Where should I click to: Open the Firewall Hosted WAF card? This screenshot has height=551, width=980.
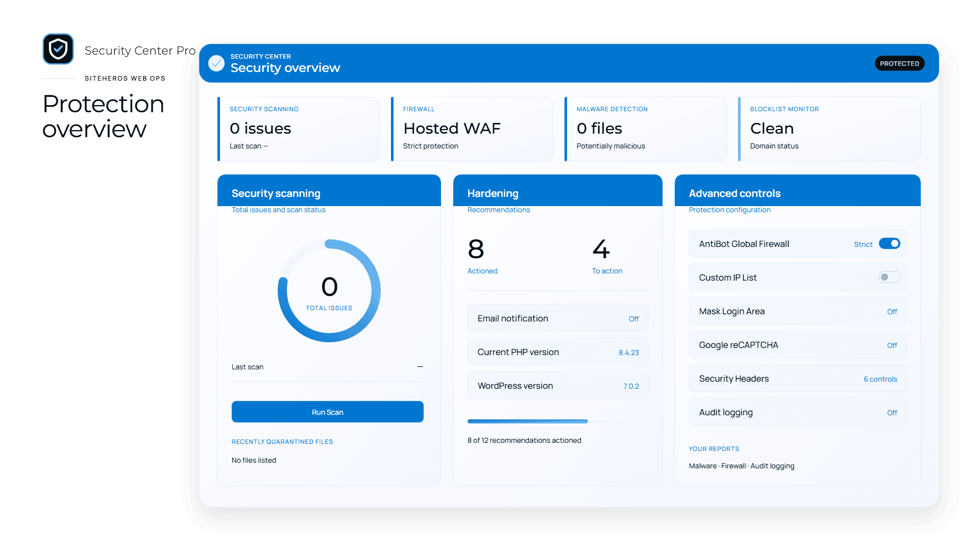click(x=472, y=129)
